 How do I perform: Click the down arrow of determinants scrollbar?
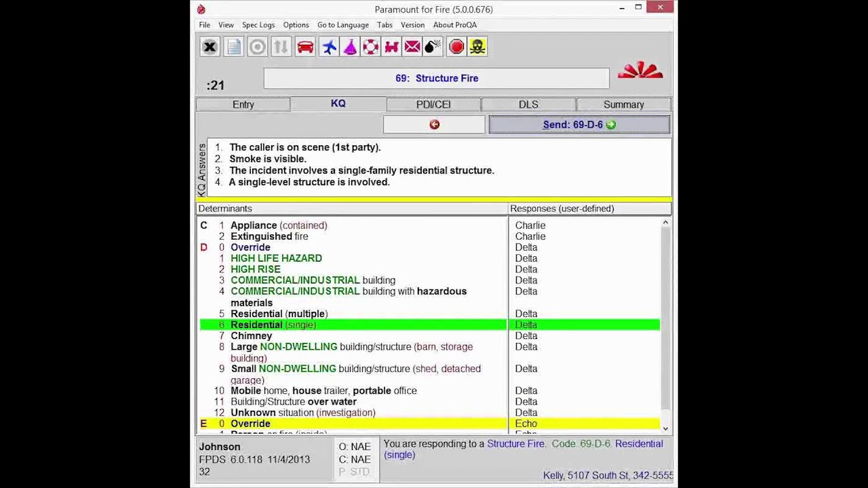[x=665, y=428]
